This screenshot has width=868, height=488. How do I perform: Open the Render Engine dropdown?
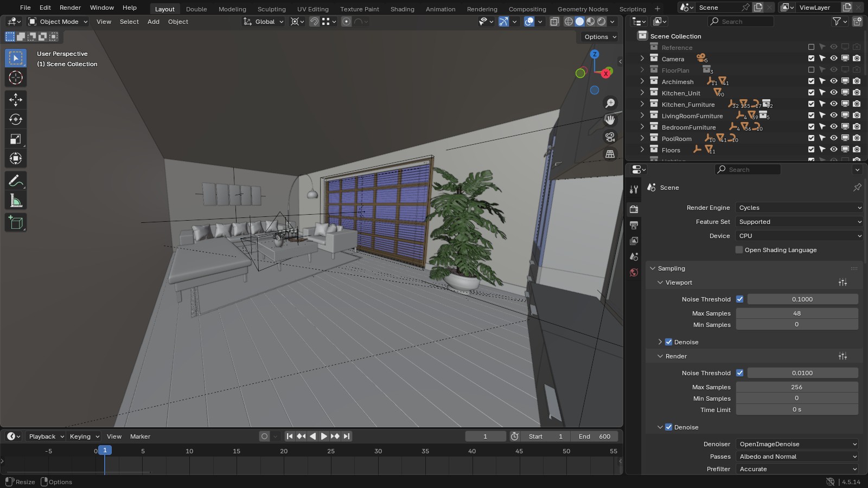tap(799, 208)
